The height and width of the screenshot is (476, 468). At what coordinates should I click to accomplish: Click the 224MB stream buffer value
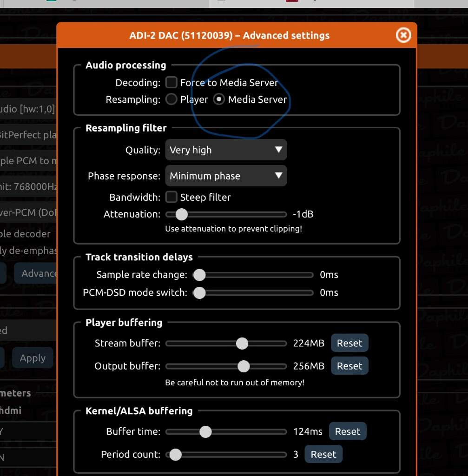click(x=309, y=343)
